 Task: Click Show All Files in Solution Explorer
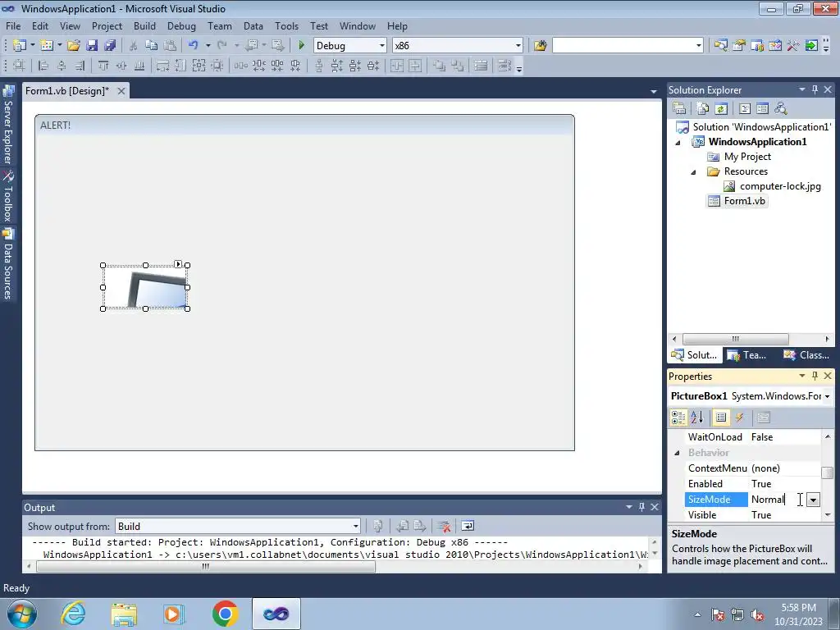point(703,109)
